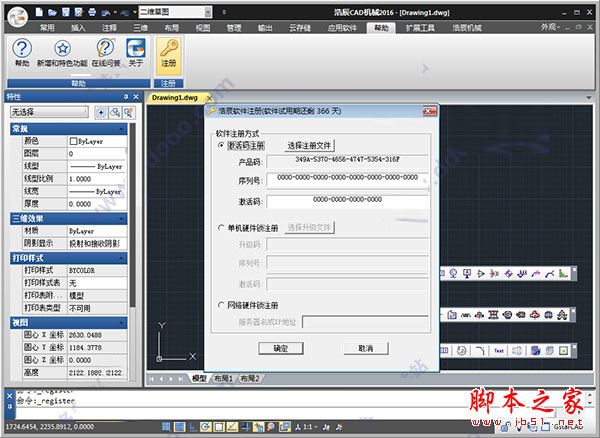This screenshot has width=600, height=438.
Task: Switch to the 注释 ribbon tab
Action: [109, 28]
